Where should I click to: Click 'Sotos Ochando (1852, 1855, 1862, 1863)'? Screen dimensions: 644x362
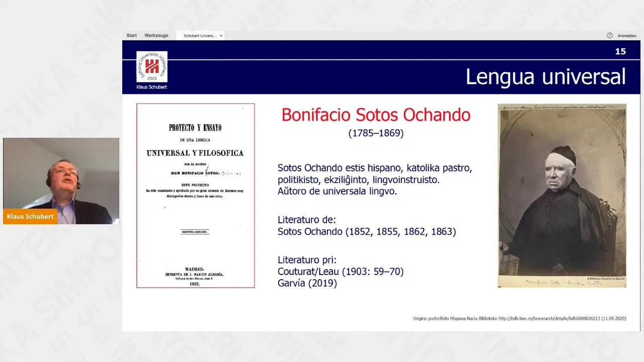[367, 232]
